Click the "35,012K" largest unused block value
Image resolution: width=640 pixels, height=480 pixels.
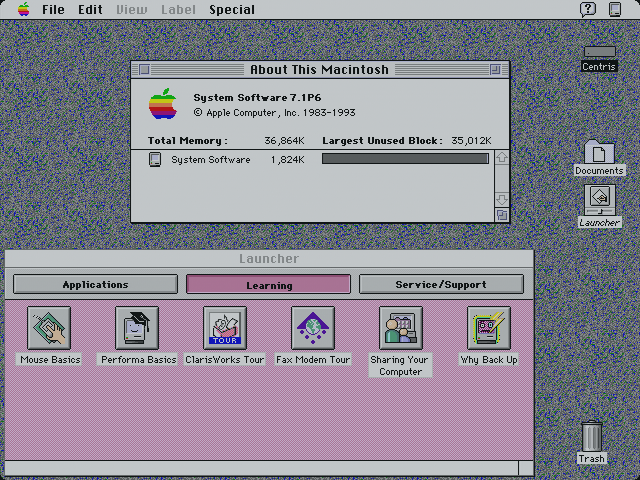[471, 140]
